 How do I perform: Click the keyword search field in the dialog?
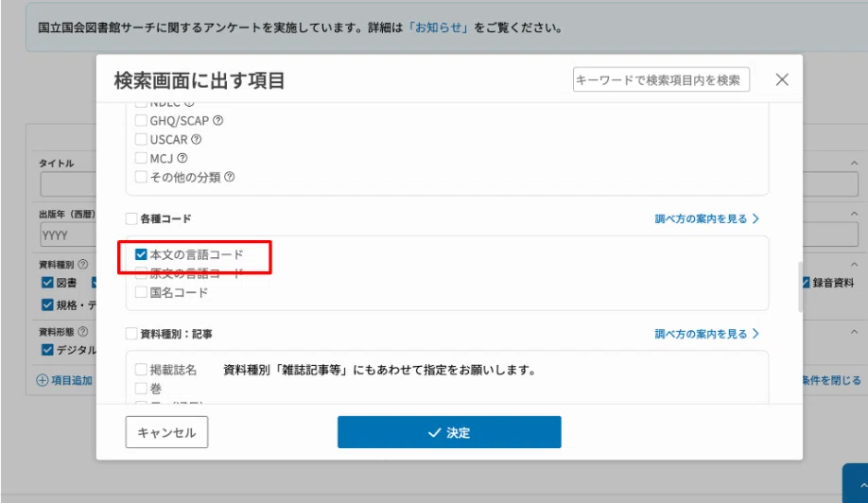coord(661,79)
